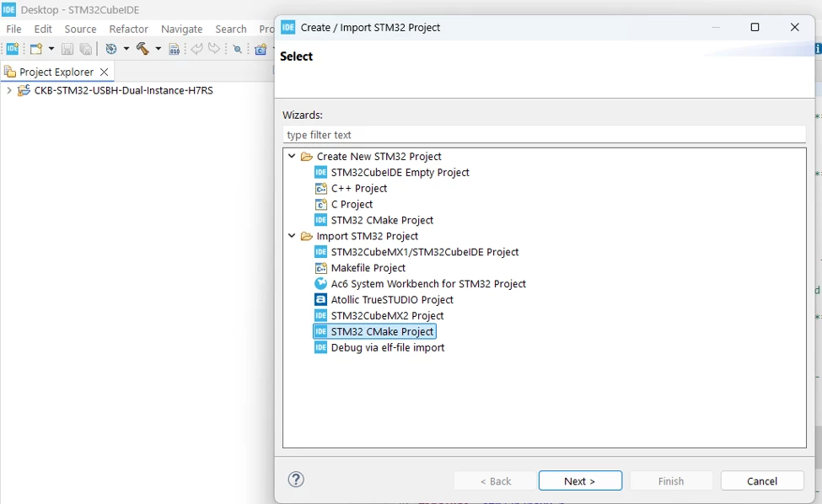Click the crossed magnifier toolbar icon
822x504 pixels.
[238, 49]
